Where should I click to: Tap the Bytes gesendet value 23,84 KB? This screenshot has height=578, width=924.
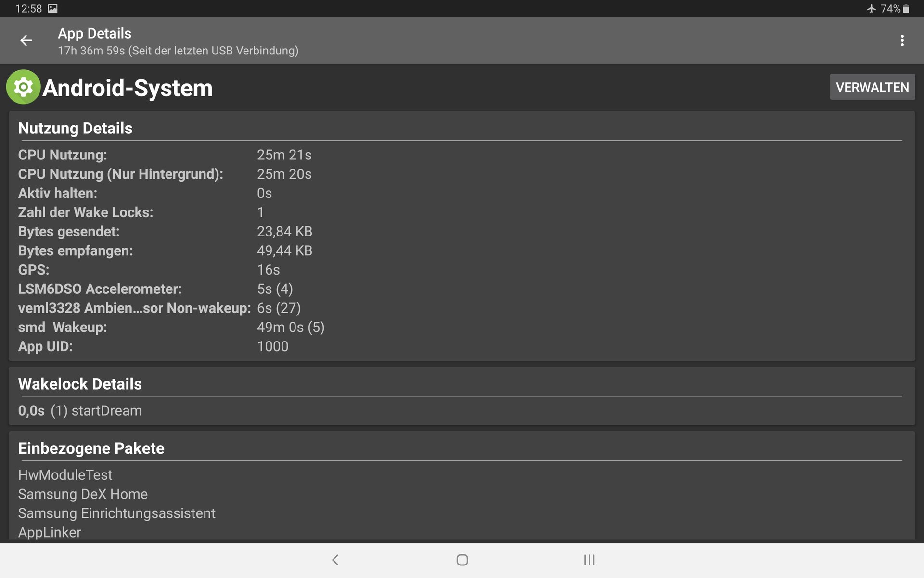[284, 232]
